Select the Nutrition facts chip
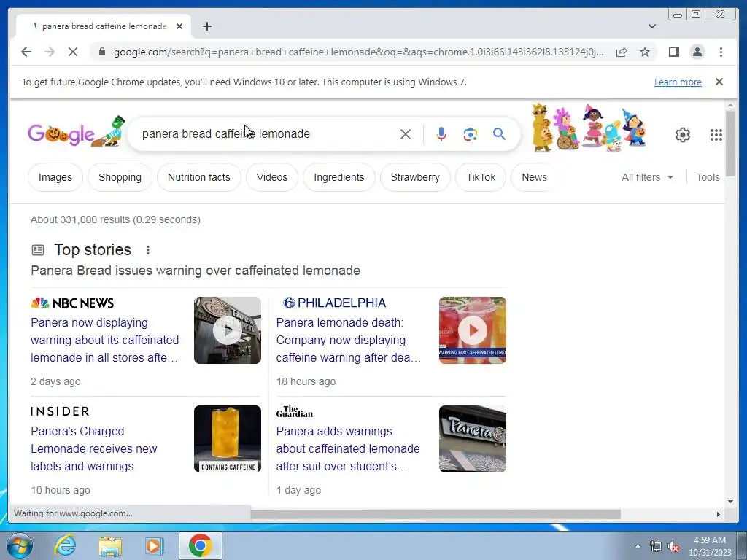This screenshot has height=560, width=747. tap(199, 177)
